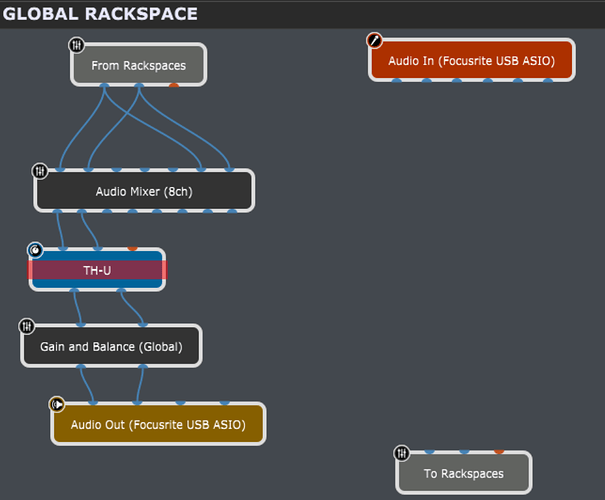Click the first output pin of Audio Mixer (8ch)
This screenshot has height=500, width=605.
click(57, 211)
